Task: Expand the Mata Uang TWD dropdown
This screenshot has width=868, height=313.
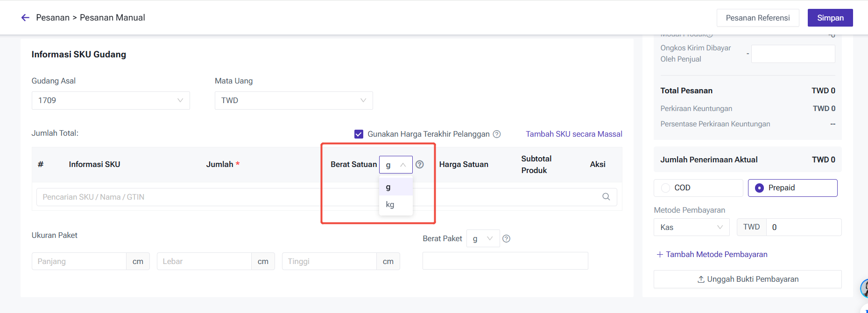Action: pyautogui.click(x=294, y=100)
